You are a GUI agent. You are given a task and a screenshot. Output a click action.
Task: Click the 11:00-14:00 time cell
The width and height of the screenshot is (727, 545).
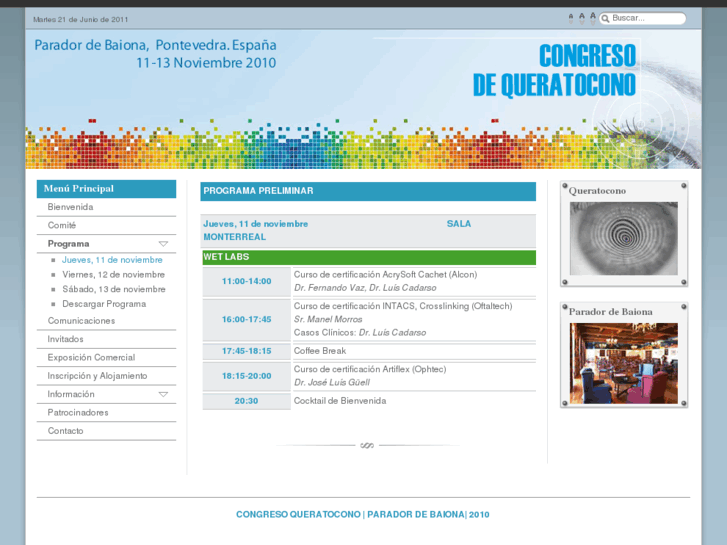(x=246, y=281)
